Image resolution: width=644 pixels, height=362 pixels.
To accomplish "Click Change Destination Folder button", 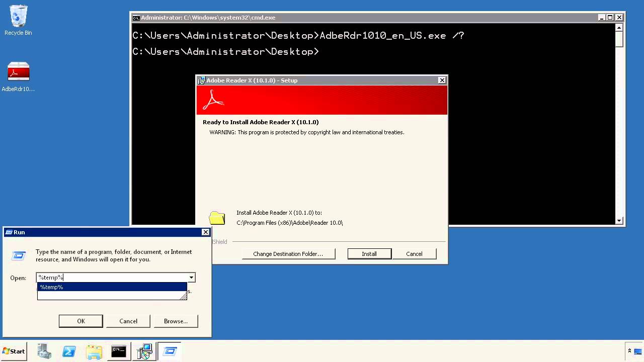I will click(288, 254).
